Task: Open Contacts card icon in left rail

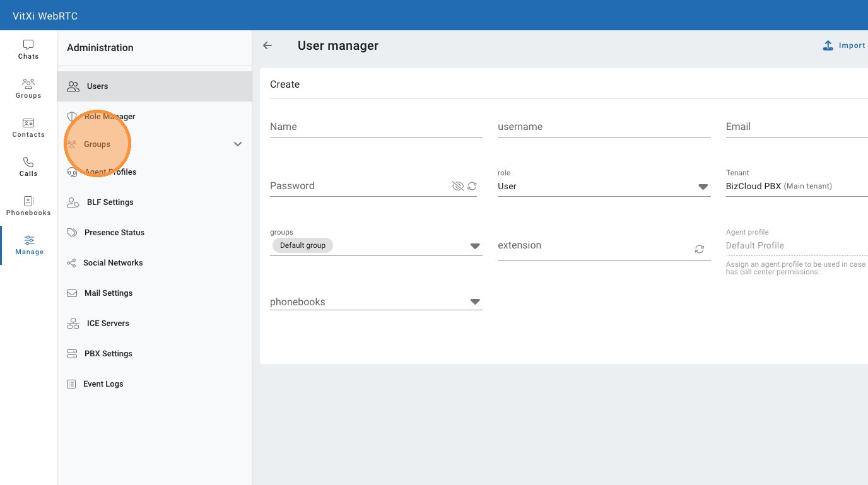Action: click(28, 124)
